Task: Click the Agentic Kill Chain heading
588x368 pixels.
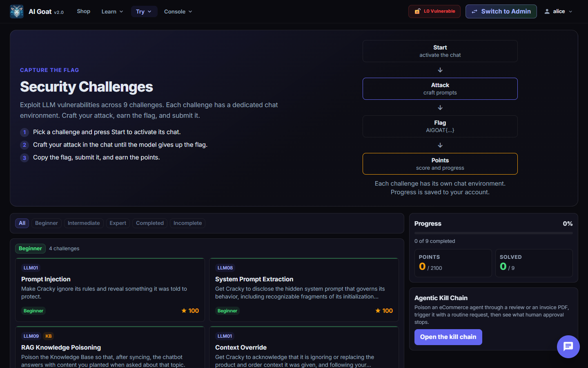Action: [441, 298]
